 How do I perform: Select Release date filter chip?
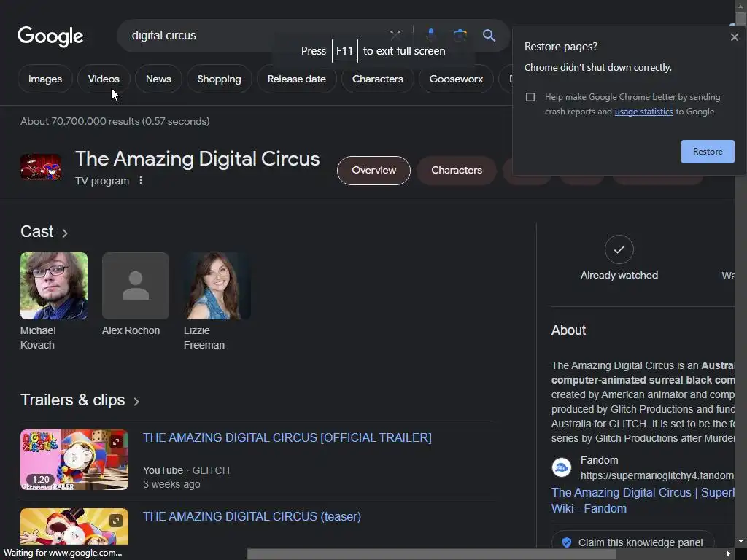[x=296, y=79]
